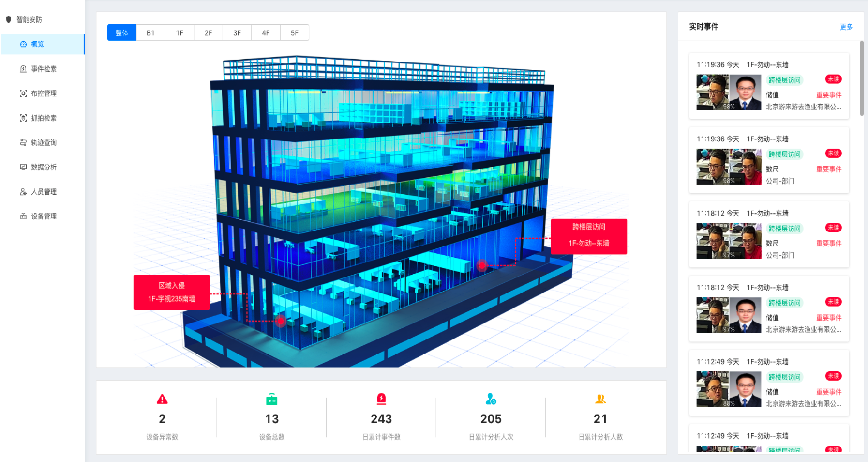The height and width of the screenshot is (462, 868).
Task: Open the 概览 overview icon
Action: [23, 44]
